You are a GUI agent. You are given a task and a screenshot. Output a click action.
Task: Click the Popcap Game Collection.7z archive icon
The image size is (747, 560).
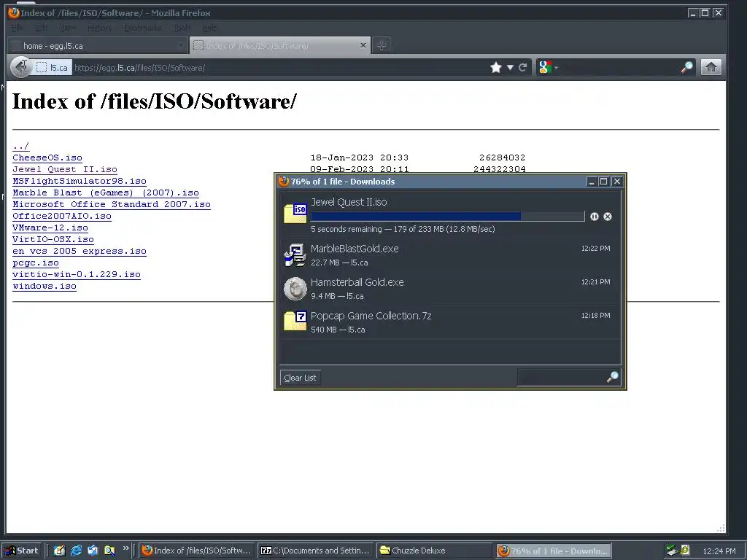pyautogui.click(x=295, y=322)
